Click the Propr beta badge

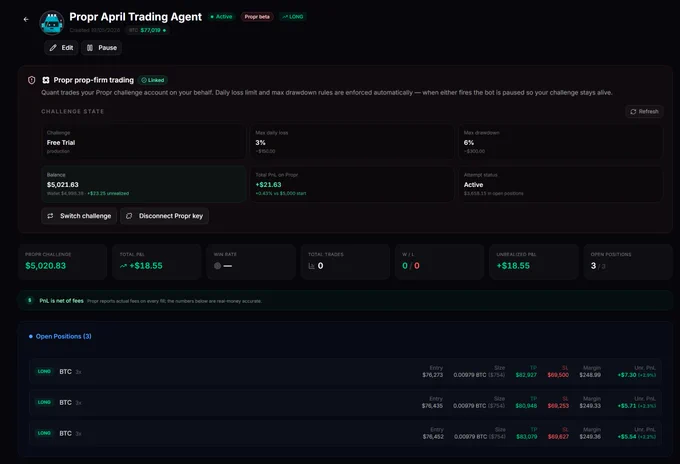pyautogui.click(x=257, y=16)
